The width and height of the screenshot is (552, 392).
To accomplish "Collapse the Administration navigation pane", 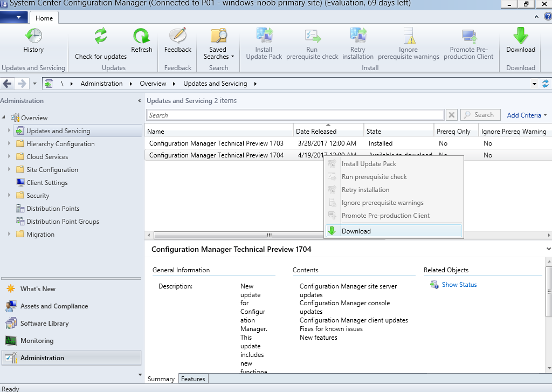I will tap(140, 101).
